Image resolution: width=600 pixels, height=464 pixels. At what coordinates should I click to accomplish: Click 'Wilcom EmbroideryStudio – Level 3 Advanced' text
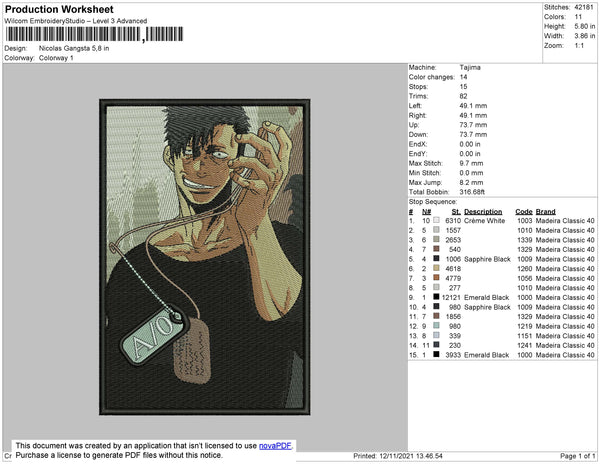[x=76, y=21]
